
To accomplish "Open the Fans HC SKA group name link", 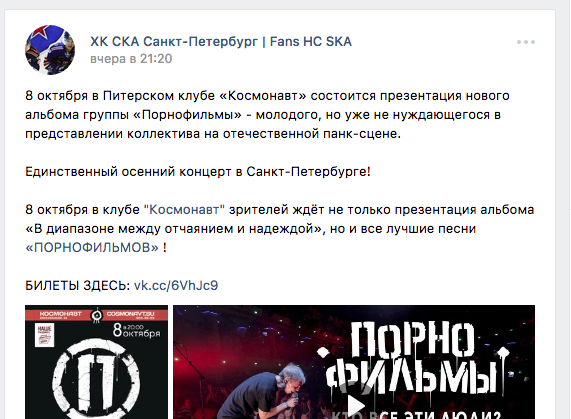I will point(221,41).
